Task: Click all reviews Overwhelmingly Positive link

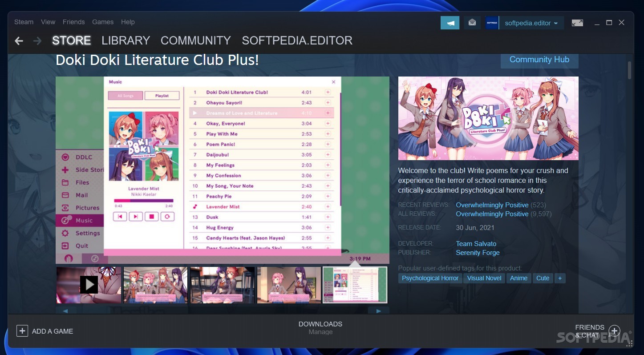Action: (x=492, y=214)
